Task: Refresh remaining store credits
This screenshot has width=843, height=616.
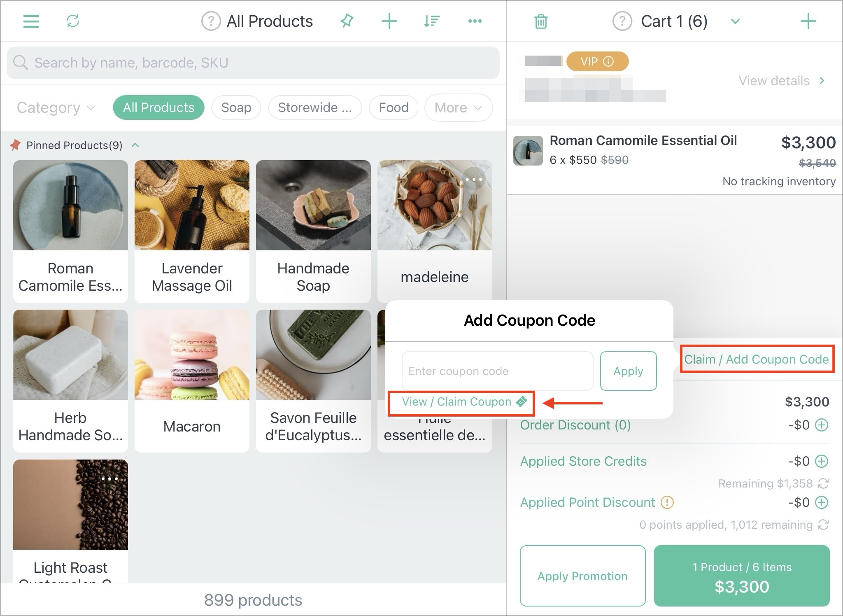Action: pyautogui.click(x=823, y=483)
